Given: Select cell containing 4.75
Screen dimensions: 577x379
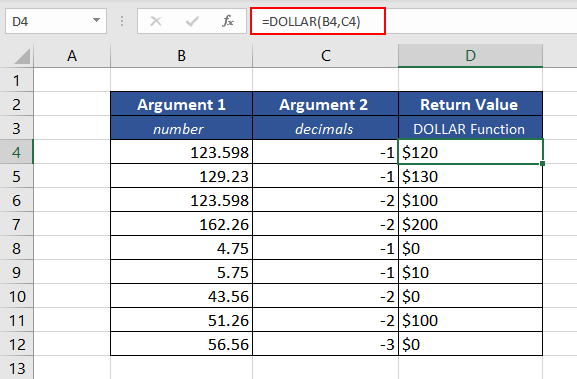Looking at the screenshot, I should click(x=181, y=248).
